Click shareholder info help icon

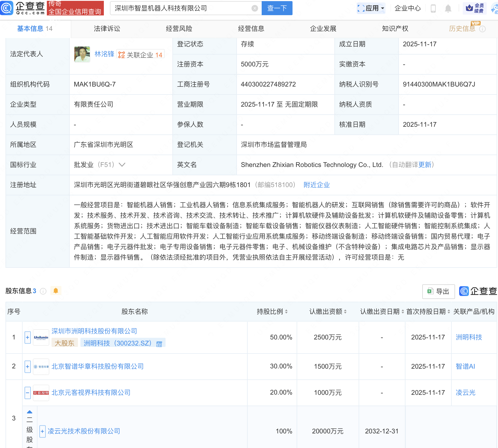43,291
